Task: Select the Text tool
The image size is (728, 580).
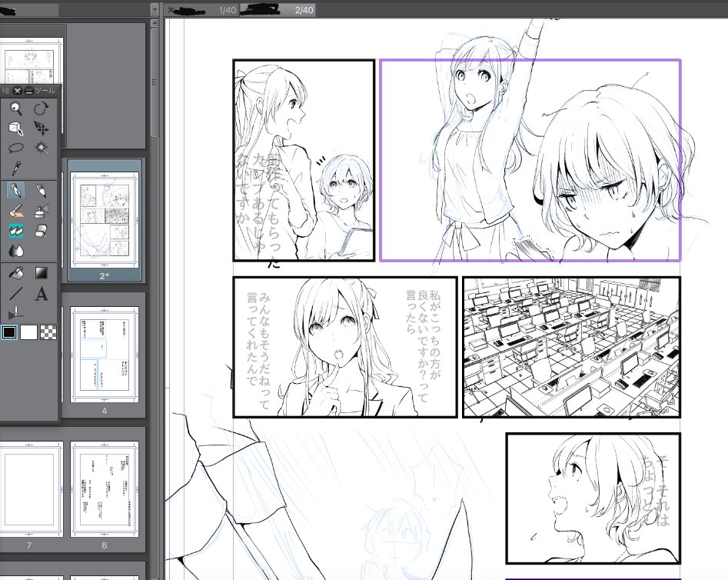Action: [x=42, y=293]
